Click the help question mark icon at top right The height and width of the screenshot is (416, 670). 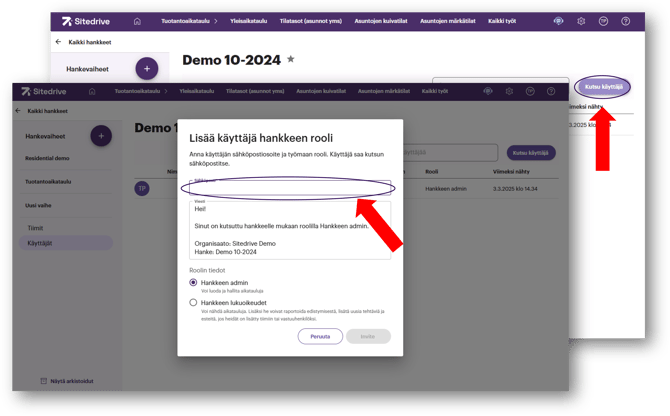(x=626, y=21)
